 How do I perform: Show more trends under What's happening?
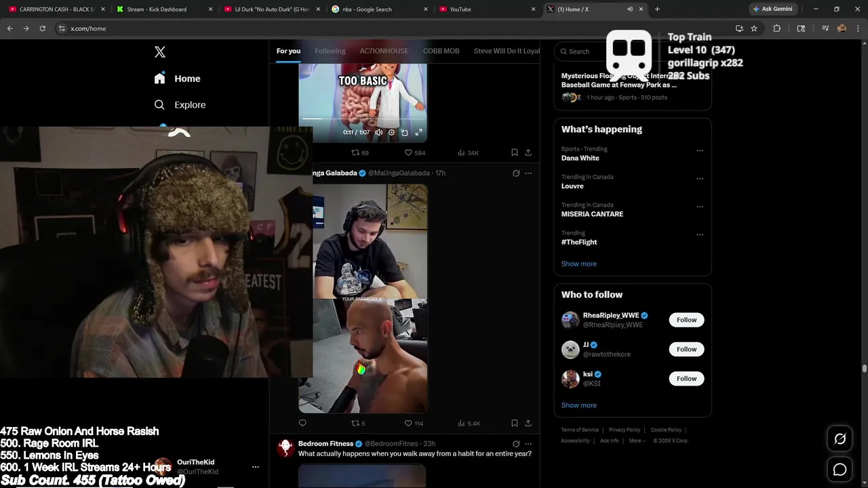(579, 264)
